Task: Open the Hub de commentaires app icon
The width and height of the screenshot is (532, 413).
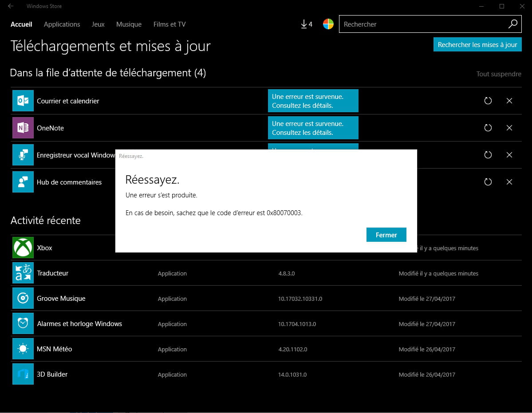Action: point(23,182)
